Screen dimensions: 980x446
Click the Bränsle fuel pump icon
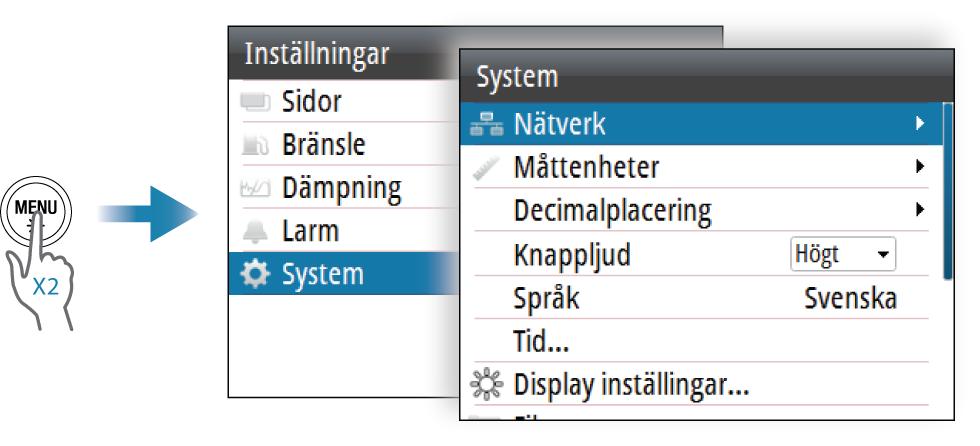255,145
